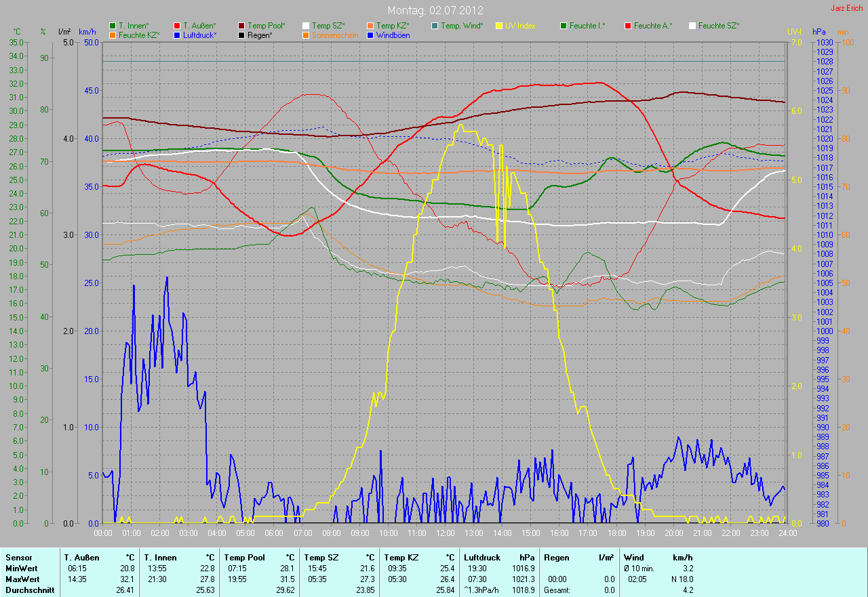Select the Temp SZ average 23.85
The width and height of the screenshot is (868, 597).
(x=365, y=590)
